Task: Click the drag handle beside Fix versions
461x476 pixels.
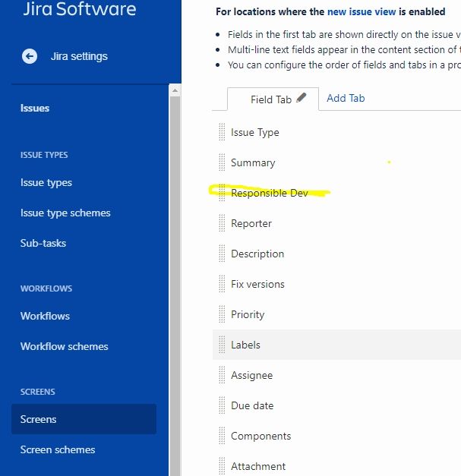Action: click(222, 284)
